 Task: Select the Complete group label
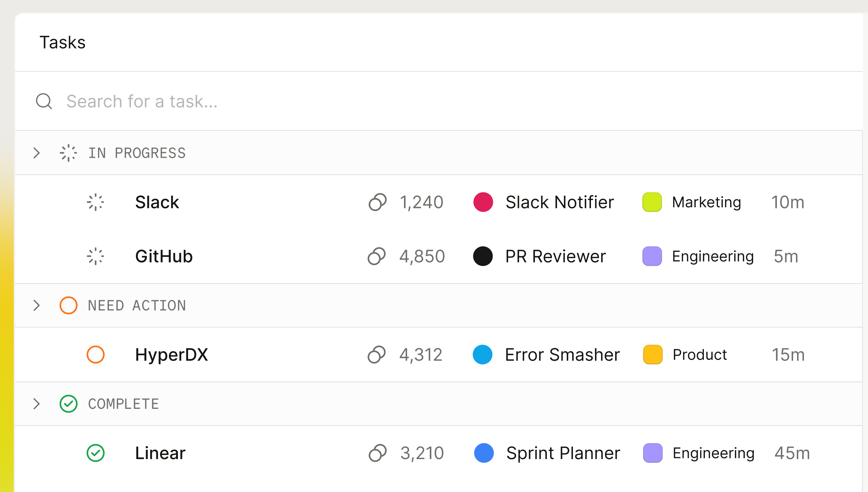pyautogui.click(x=123, y=404)
